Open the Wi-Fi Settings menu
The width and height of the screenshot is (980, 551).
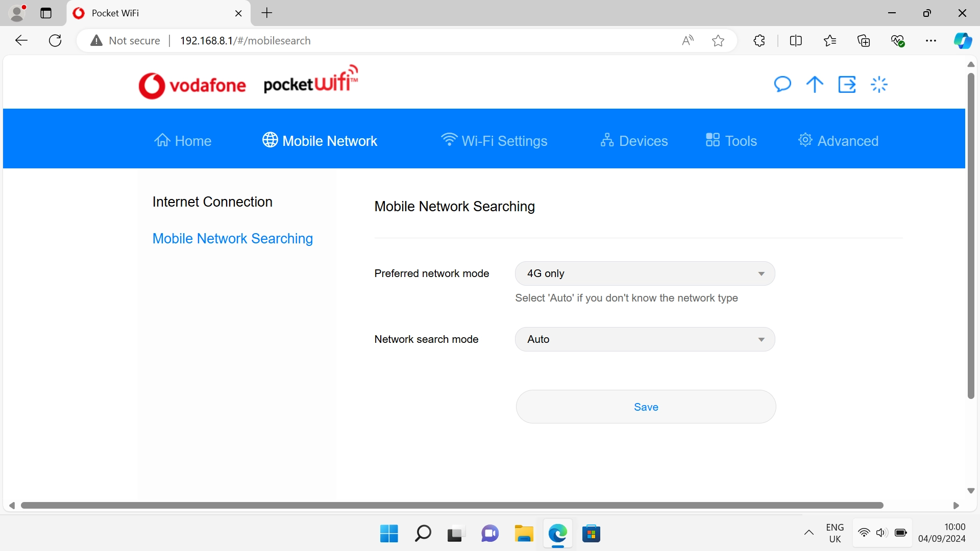[x=494, y=141]
